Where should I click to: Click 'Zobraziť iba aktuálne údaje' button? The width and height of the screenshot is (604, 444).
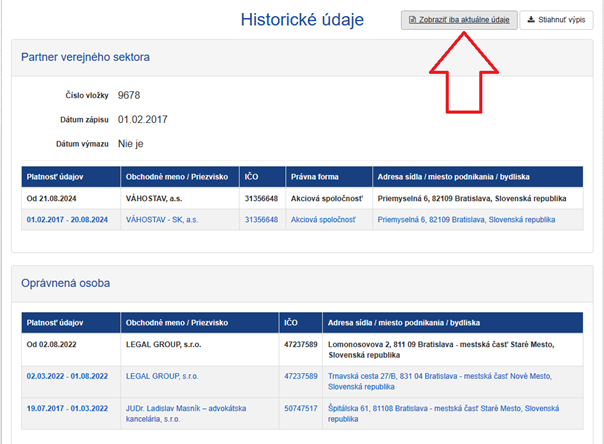459,20
